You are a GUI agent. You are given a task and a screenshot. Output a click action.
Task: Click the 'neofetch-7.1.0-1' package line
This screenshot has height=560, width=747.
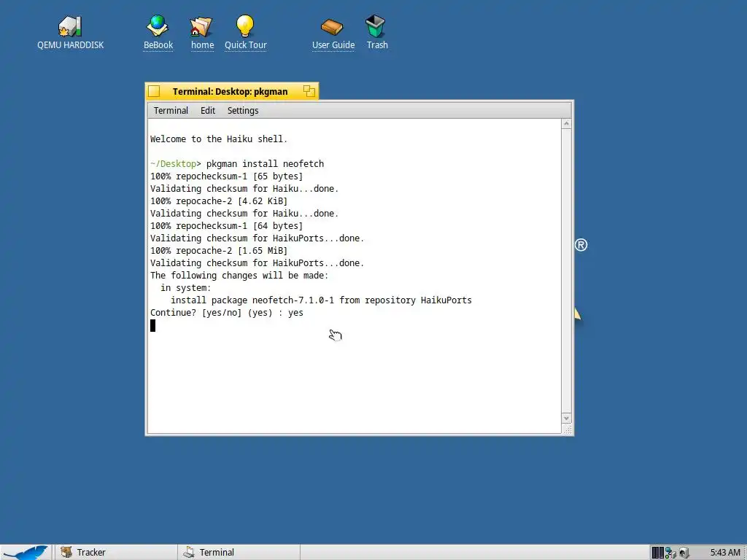321,300
